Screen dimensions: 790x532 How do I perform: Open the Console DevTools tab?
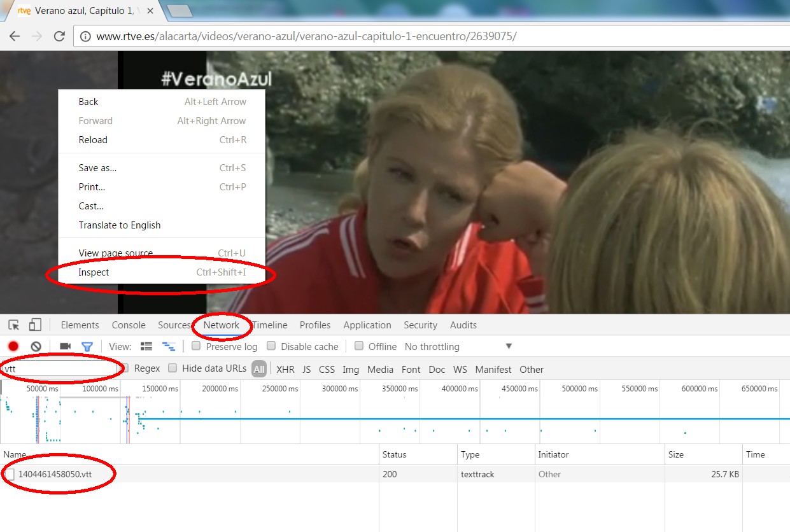129,325
